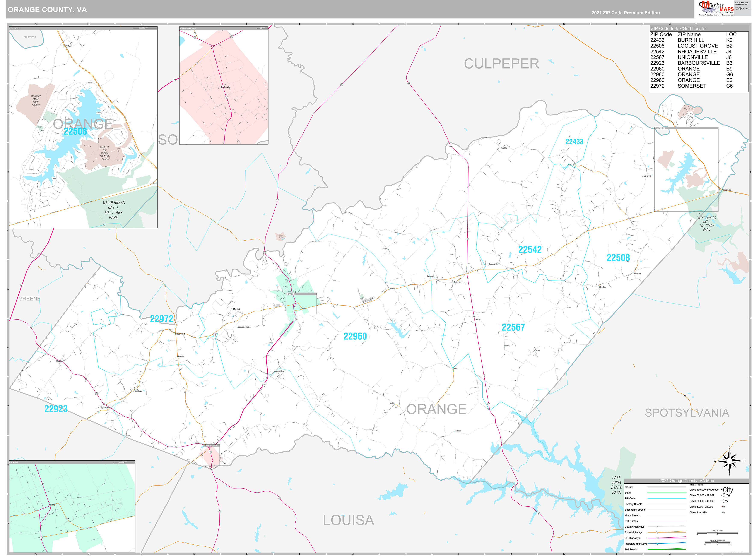Select the Interstate Highways shield symbol in legend

(x=657, y=544)
